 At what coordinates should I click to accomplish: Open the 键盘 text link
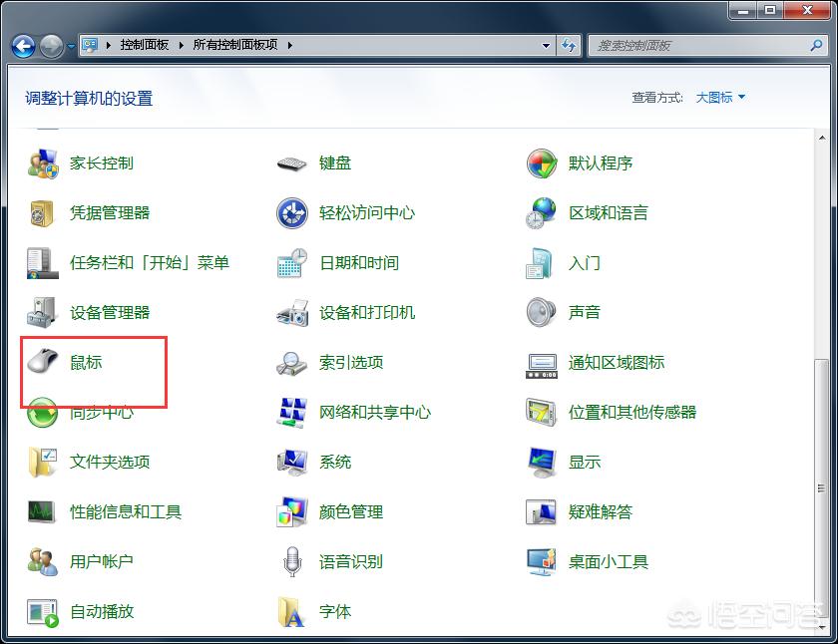click(x=335, y=163)
